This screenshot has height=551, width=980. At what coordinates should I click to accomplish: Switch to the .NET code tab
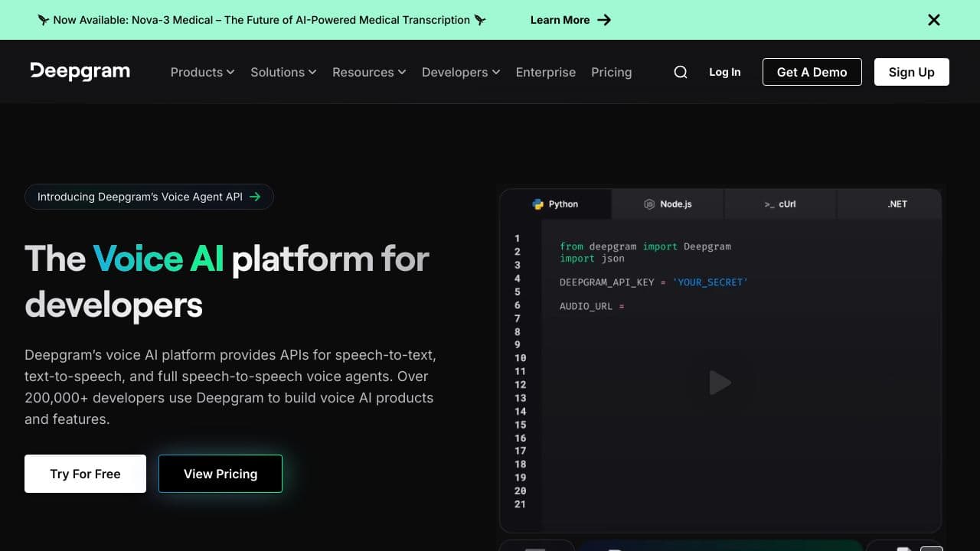tap(890, 204)
